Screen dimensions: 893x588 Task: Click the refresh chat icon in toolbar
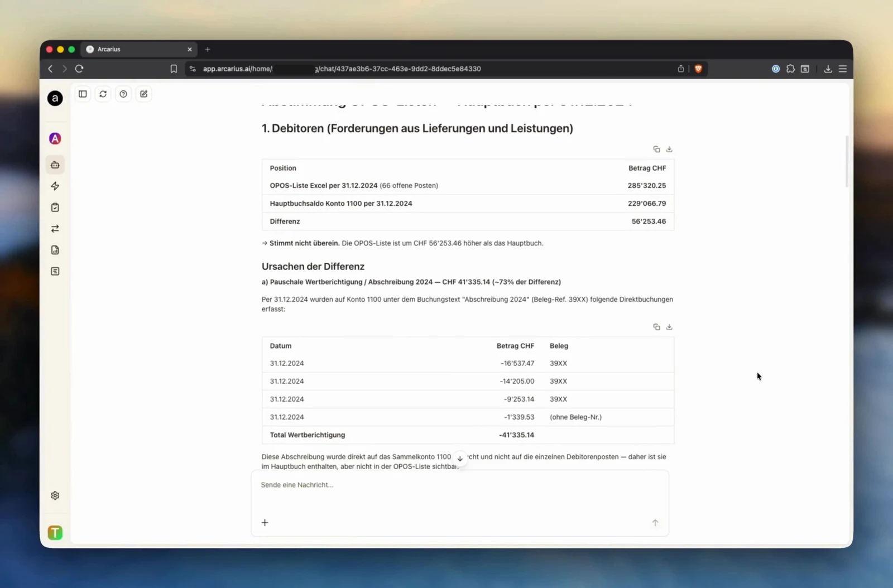pos(103,94)
